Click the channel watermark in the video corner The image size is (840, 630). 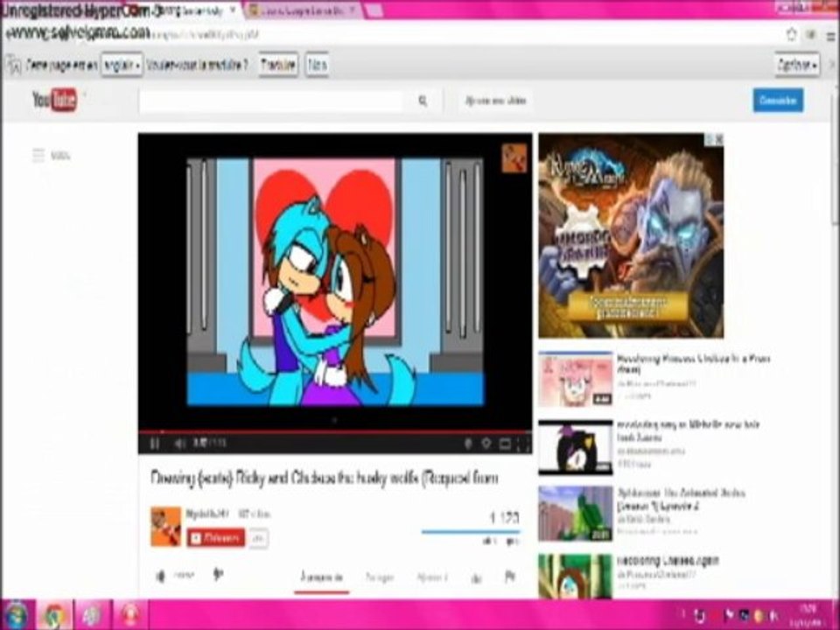pyautogui.click(x=514, y=158)
